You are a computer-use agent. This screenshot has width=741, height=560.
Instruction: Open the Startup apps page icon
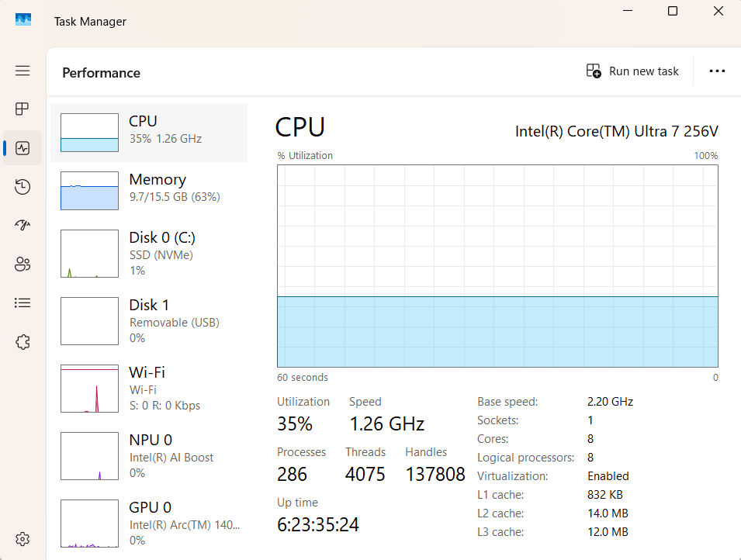pos(23,225)
